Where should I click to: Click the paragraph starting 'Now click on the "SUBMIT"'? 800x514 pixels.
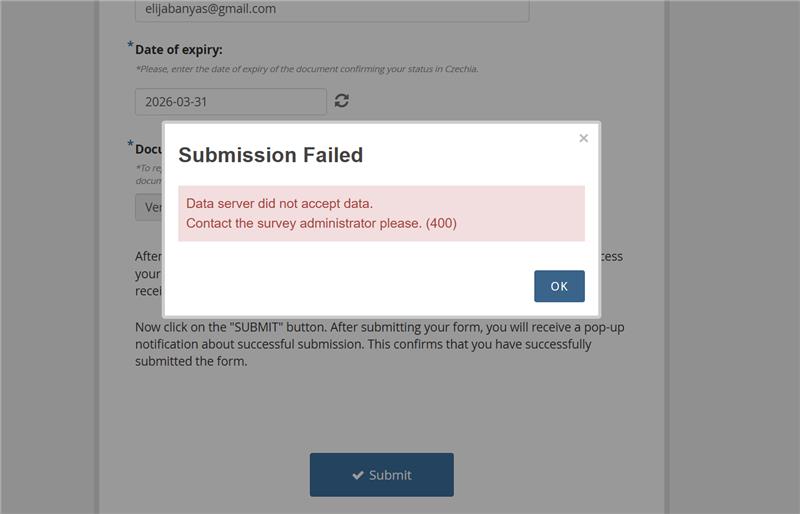coord(380,344)
